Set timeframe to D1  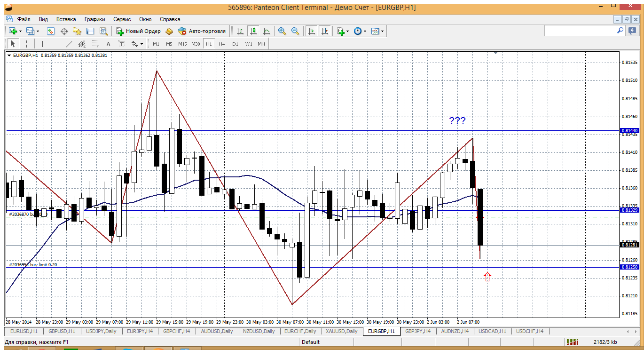coord(235,44)
